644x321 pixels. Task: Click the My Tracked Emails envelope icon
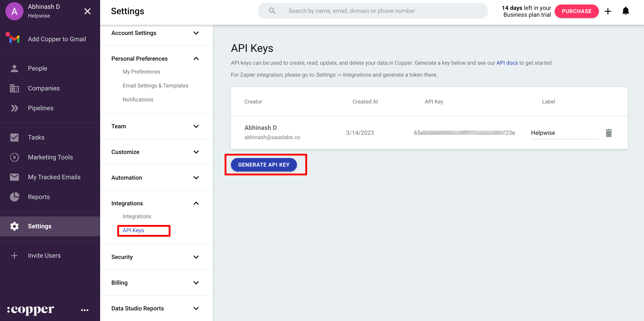(x=14, y=177)
